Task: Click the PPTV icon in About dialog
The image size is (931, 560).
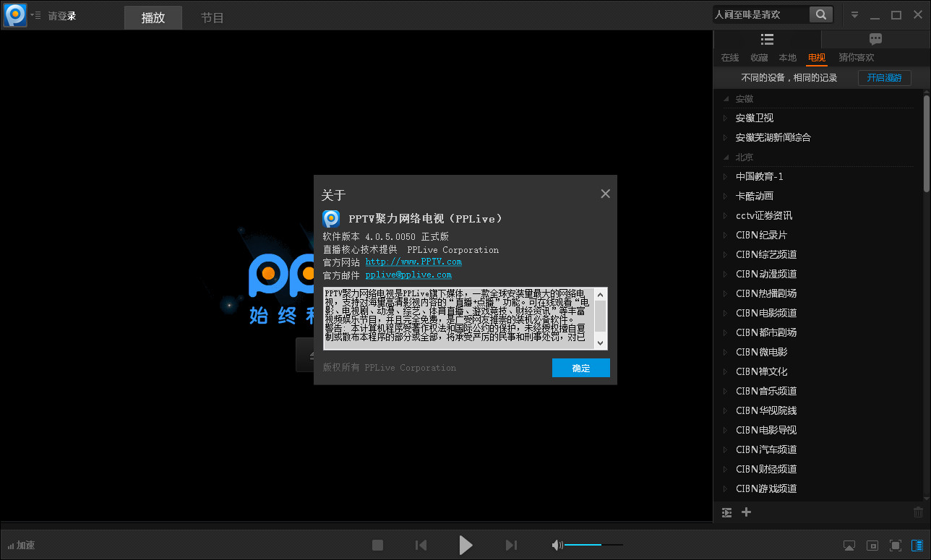Action: (x=331, y=218)
